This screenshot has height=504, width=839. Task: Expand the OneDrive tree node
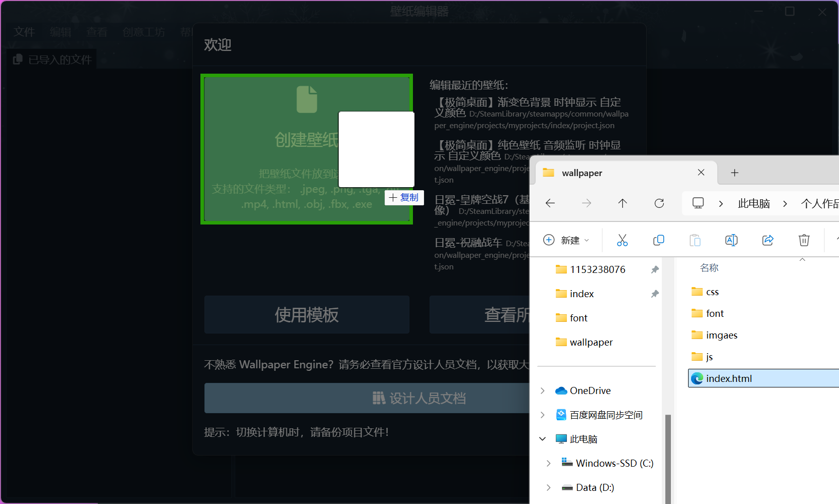point(543,391)
